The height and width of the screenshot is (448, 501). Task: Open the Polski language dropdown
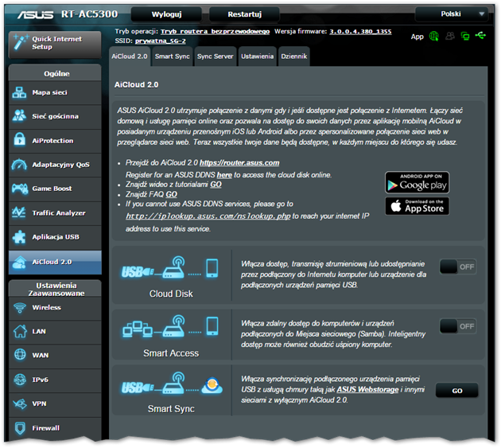pyautogui.click(x=451, y=14)
